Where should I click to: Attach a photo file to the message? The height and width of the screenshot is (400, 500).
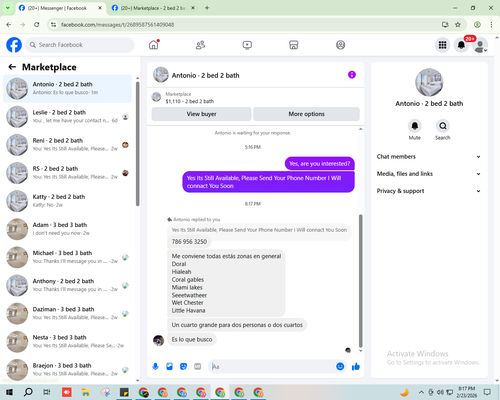[169, 367]
